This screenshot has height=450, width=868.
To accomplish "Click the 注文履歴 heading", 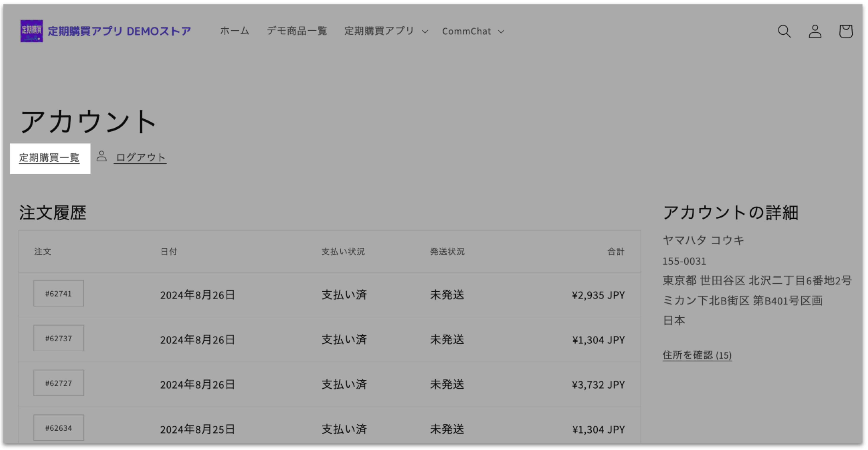I will tap(53, 213).
